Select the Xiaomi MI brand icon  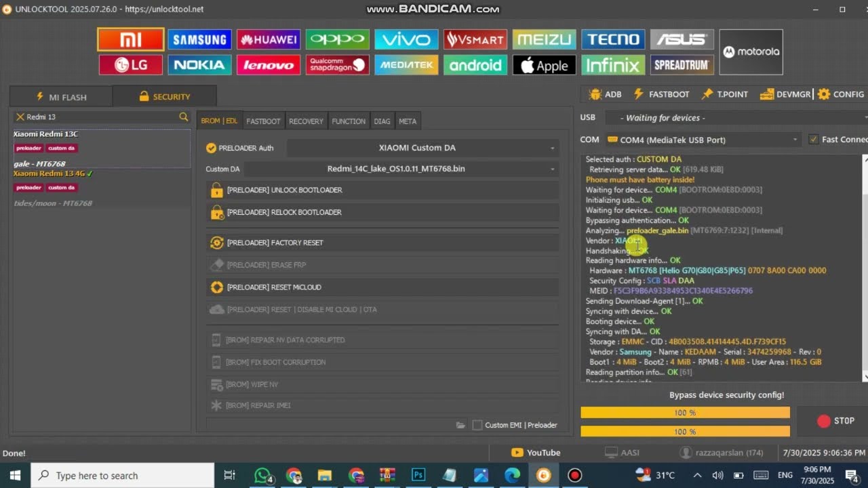tap(130, 39)
